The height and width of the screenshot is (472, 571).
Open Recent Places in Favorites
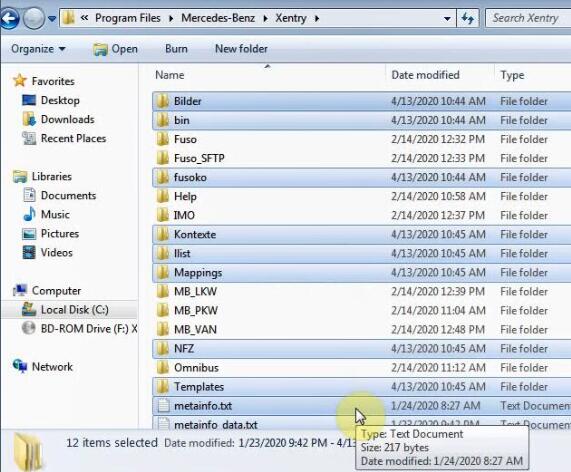point(74,138)
